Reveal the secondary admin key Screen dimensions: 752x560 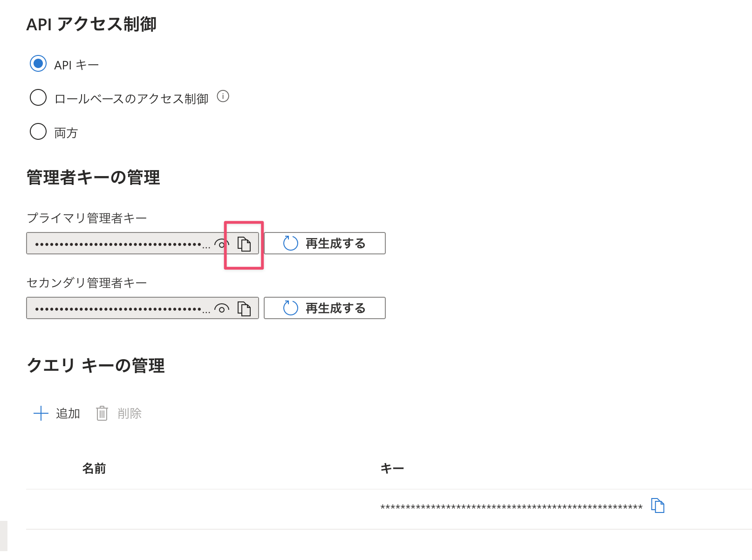(222, 308)
